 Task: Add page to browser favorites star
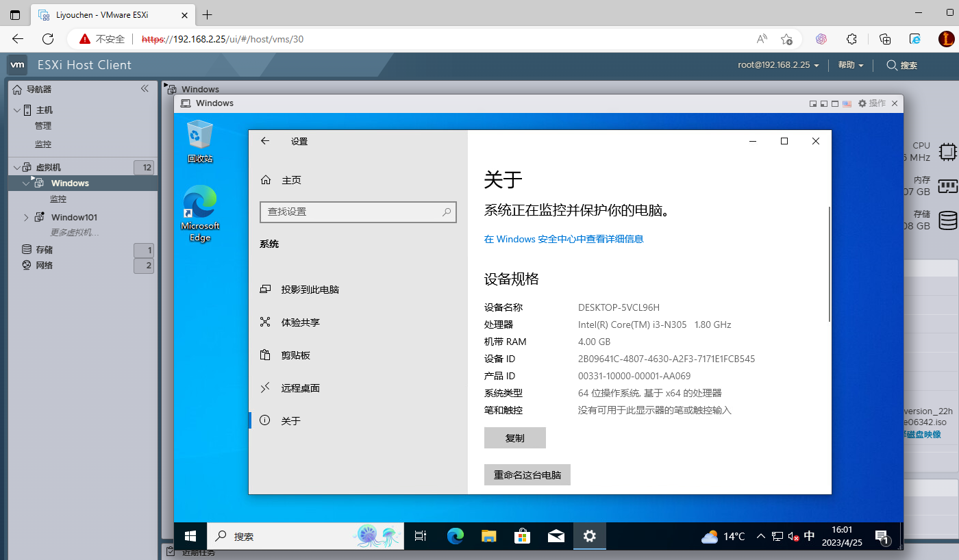(786, 39)
